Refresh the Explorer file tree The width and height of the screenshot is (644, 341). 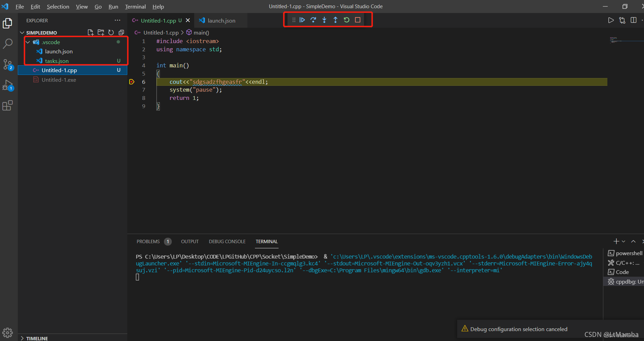(111, 32)
